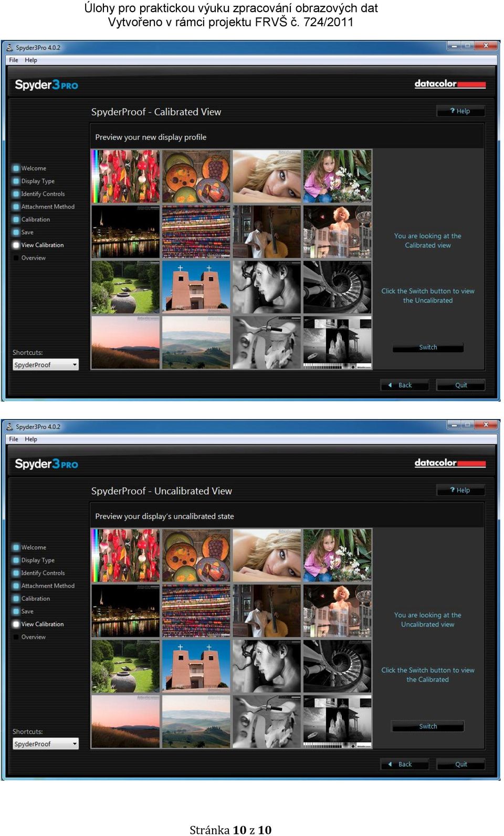This screenshot has height=836, width=504.
Task: Select Identify Controls step in Uncalibrated View sidebar
Action: pyautogui.click(x=39, y=573)
